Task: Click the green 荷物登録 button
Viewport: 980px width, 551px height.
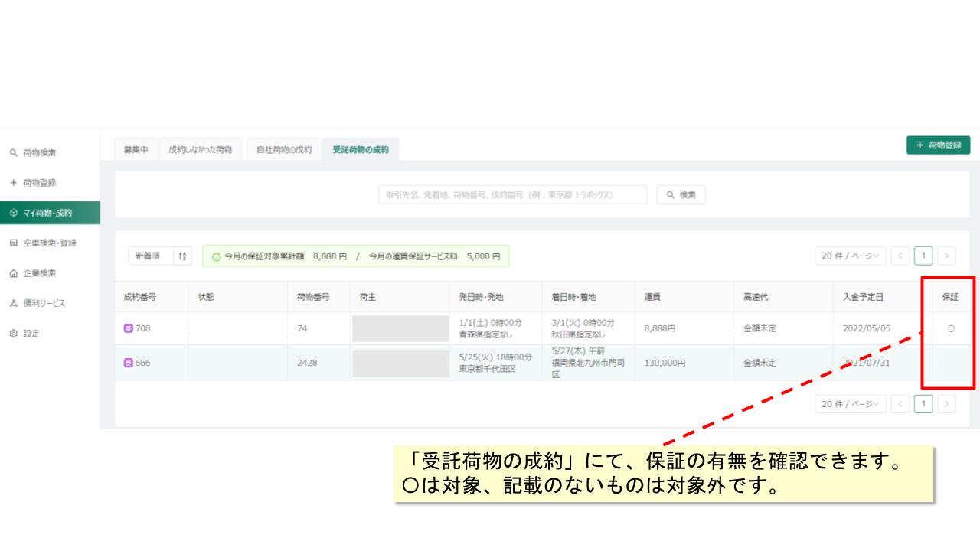Action: 938,145
